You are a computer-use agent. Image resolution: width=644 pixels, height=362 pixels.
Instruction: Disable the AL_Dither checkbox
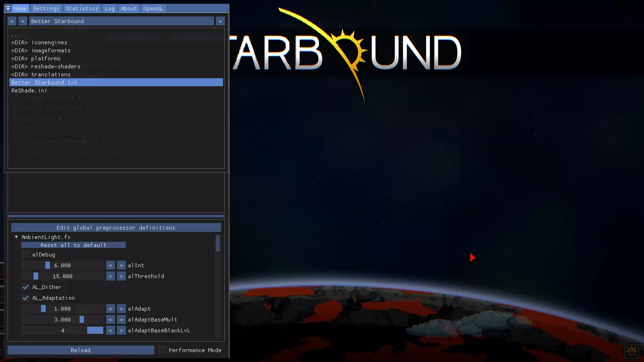point(25,287)
